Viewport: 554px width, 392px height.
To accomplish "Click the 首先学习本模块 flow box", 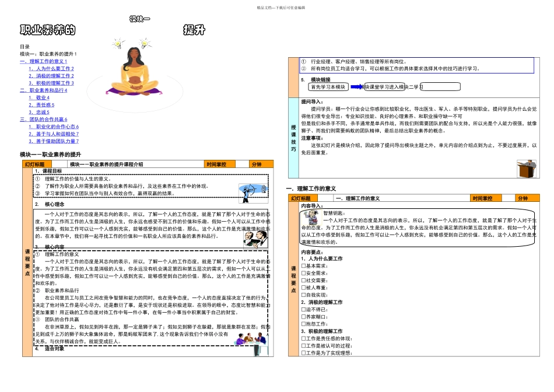I will (328, 87).
